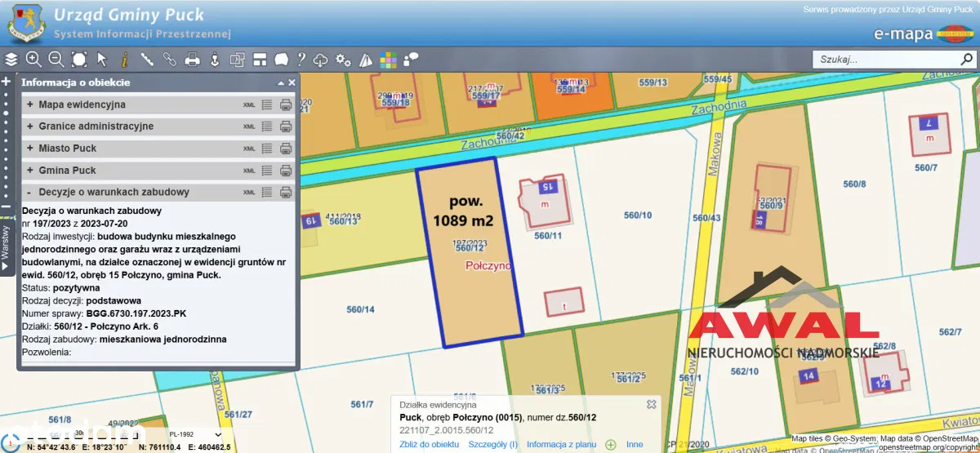Export Gmina Puck data as XML
The image size is (980, 453).
tap(249, 171)
